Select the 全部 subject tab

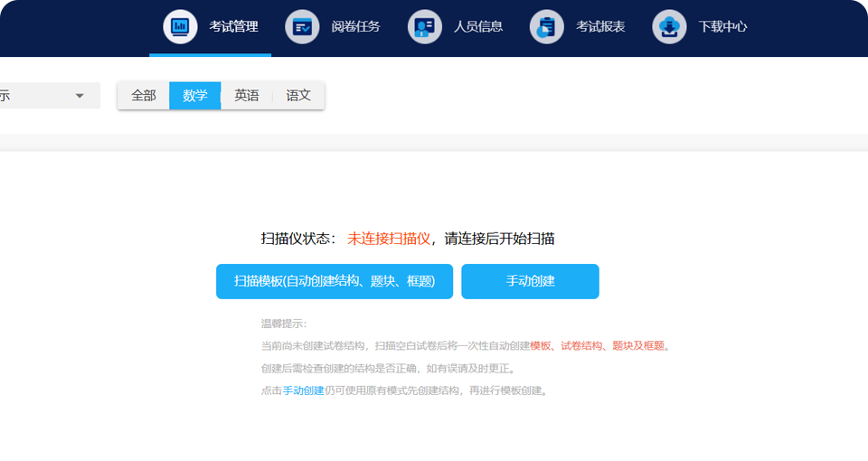[144, 96]
